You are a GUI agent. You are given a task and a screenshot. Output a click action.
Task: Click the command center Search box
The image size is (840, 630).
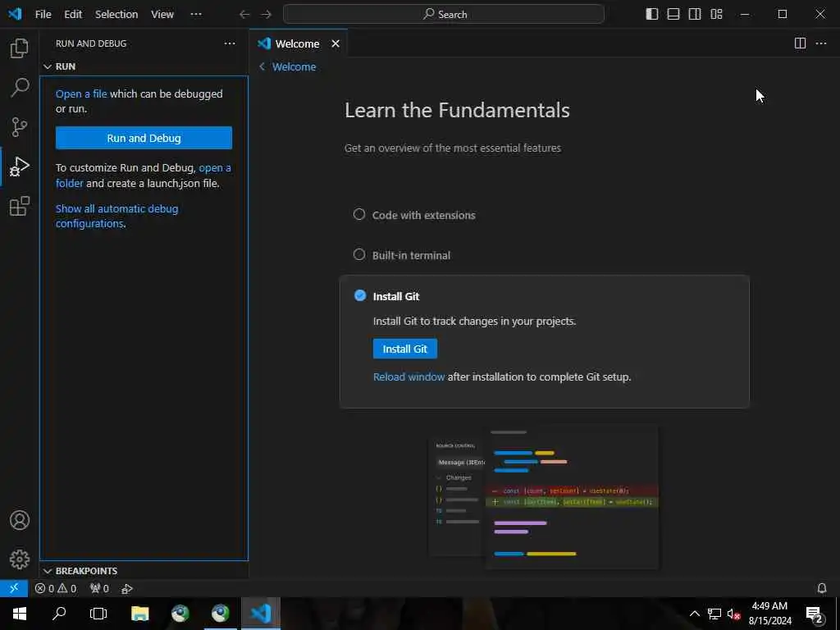[x=444, y=14]
